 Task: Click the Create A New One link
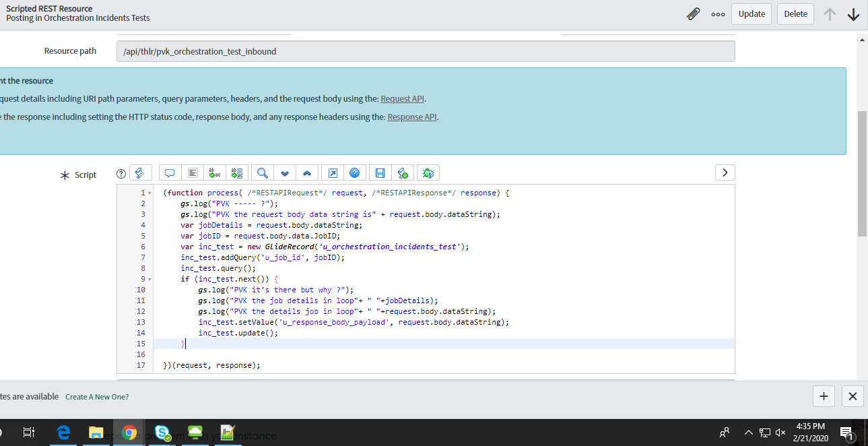[x=97, y=397]
